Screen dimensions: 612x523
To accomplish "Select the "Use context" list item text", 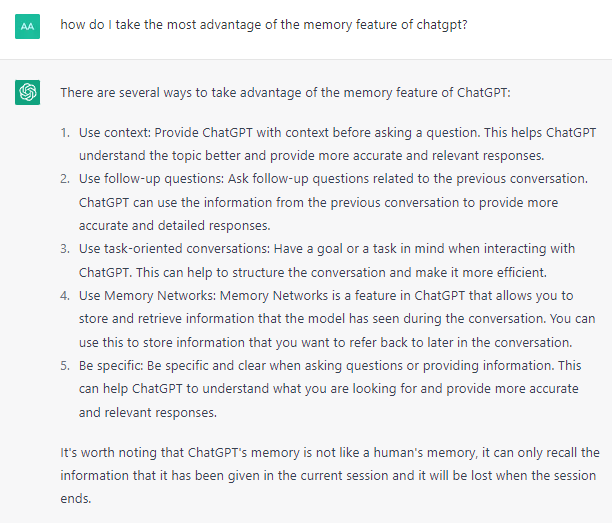I will [x=328, y=145].
